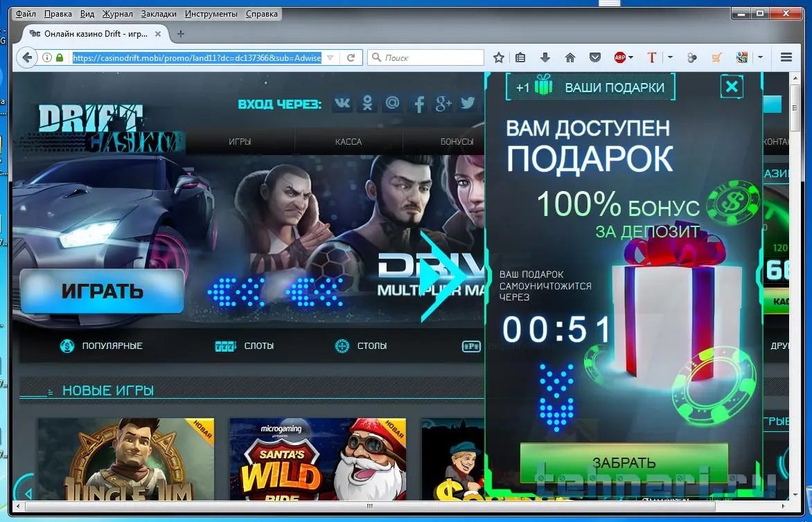The image size is (812, 522).
Task: Click the S3 colorful extension icon
Action: click(x=741, y=57)
